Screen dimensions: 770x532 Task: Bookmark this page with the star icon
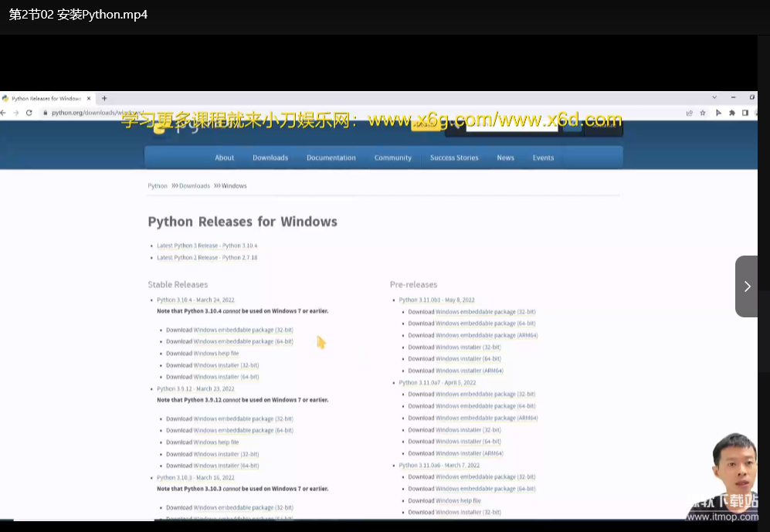[x=703, y=113]
